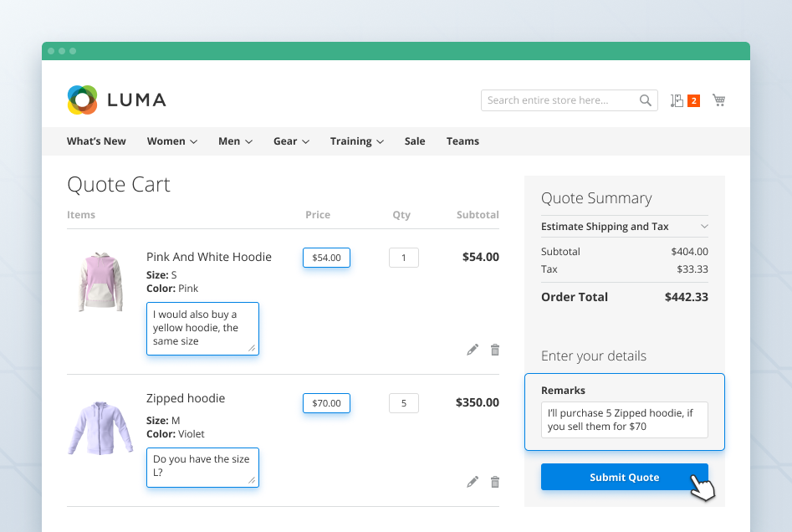The height and width of the screenshot is (532, 792).
Task: Click the search magnifier icon
Action: tap(645, 100)
